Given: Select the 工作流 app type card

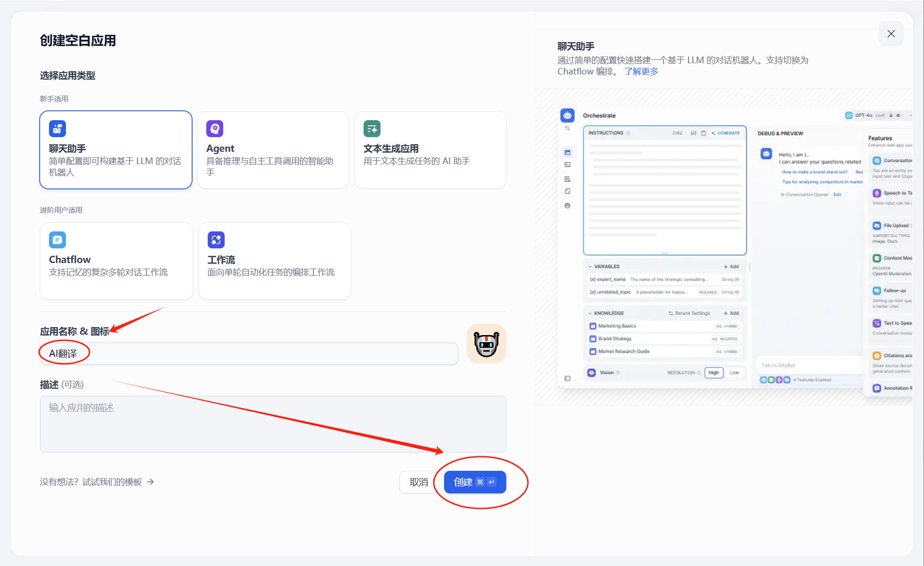Looking at the screenshot, I should point(275,261).
